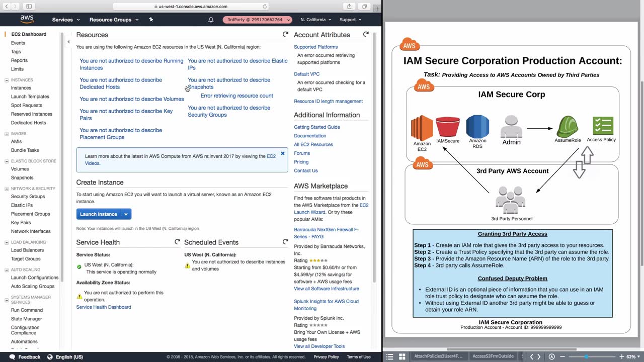The image size is (644, 362).
Task: Collapse the LOAD BALANCING section
Action: [x=7, y=242]
